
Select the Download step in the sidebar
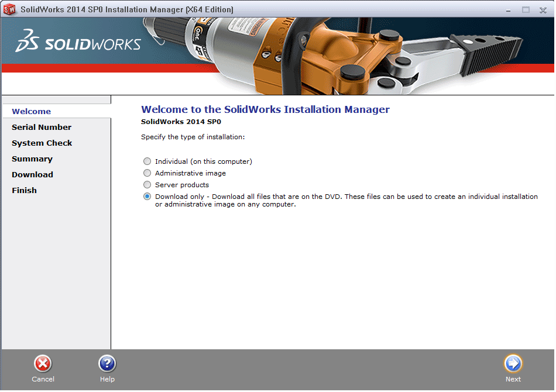[32, 174]
